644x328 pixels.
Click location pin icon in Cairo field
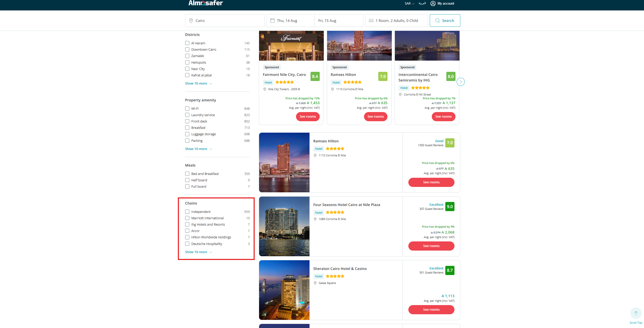click(x=191, y=21)
